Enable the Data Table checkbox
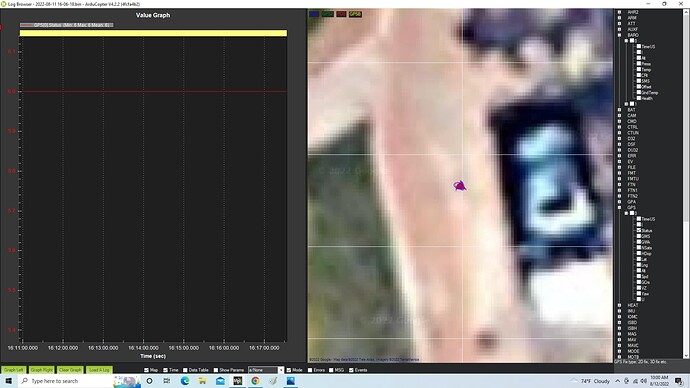 (x=185, y=370)
